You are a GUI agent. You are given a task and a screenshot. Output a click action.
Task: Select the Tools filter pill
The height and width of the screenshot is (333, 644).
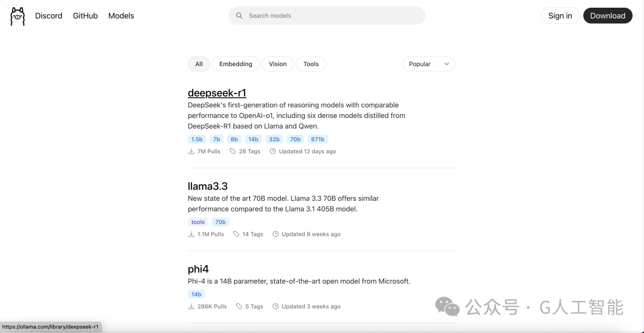(311, 64)
